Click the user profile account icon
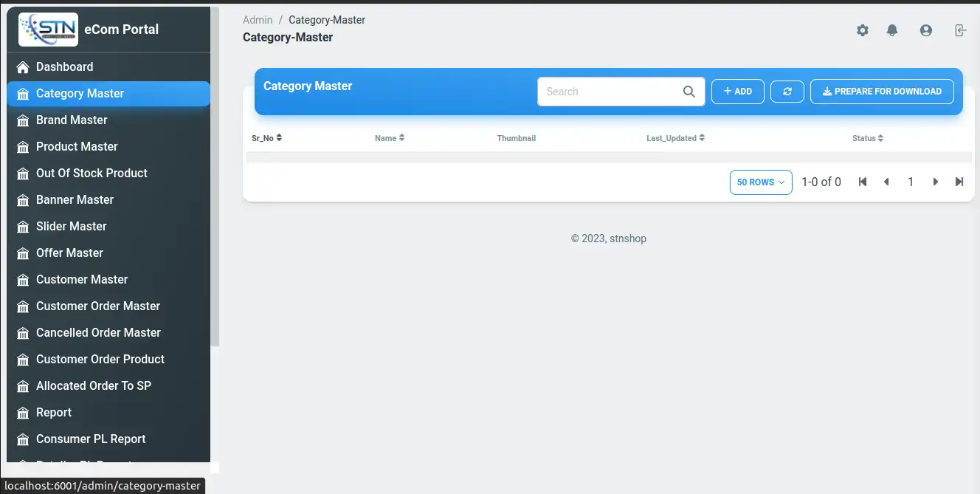This screenshot has width=980, height=494. point(925,30)
